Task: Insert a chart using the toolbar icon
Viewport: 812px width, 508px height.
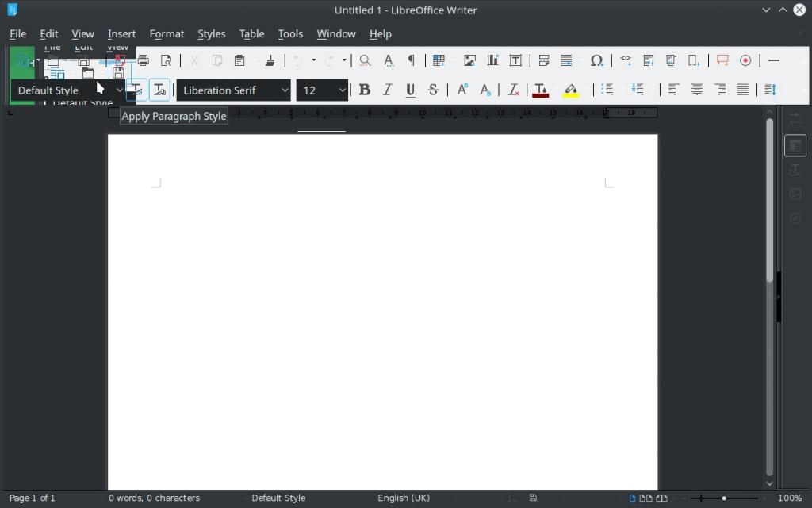Action: [x=492, y=60]
